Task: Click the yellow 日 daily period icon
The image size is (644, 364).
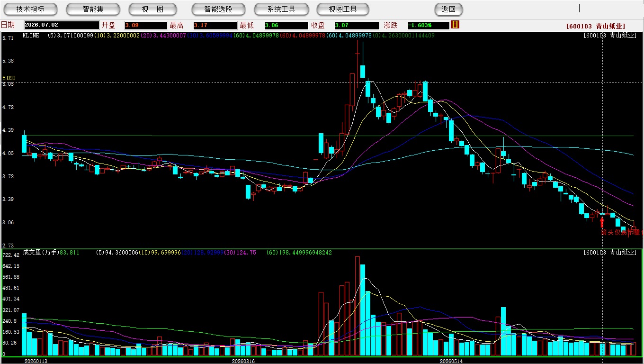Action: pos(455,25)
